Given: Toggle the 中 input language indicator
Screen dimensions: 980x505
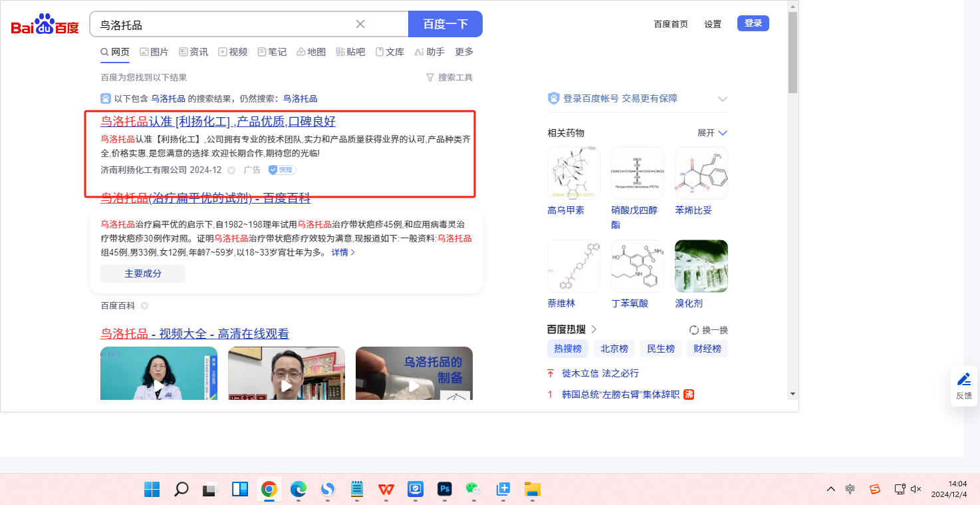Looking at the screenshot, I should point(850,489).
